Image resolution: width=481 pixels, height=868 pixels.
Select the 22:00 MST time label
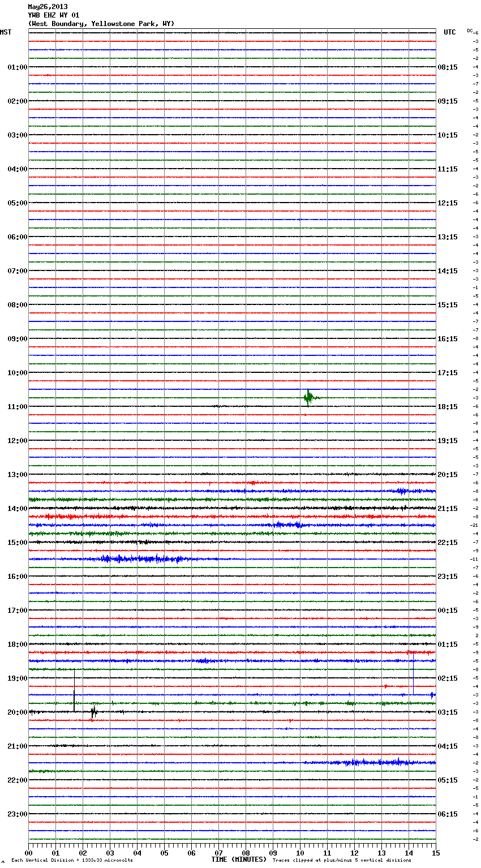[x=18, y=780]
